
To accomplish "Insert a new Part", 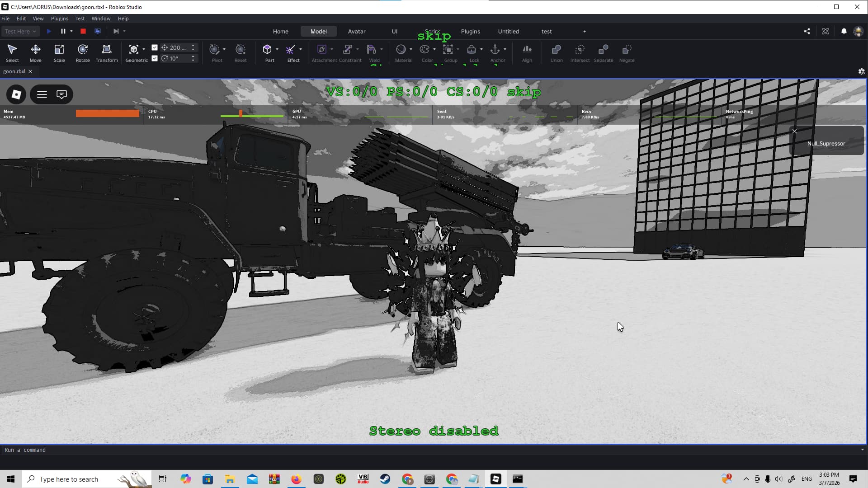I will (267, 49).
